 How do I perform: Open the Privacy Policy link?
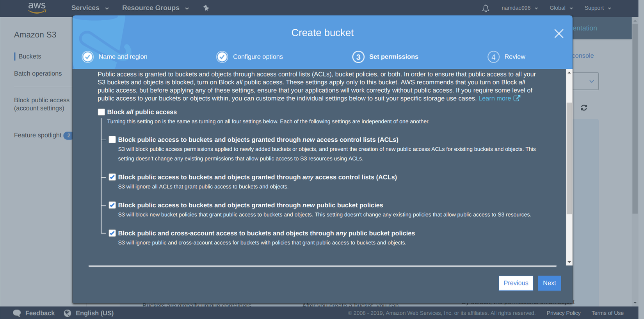[564, 313]
